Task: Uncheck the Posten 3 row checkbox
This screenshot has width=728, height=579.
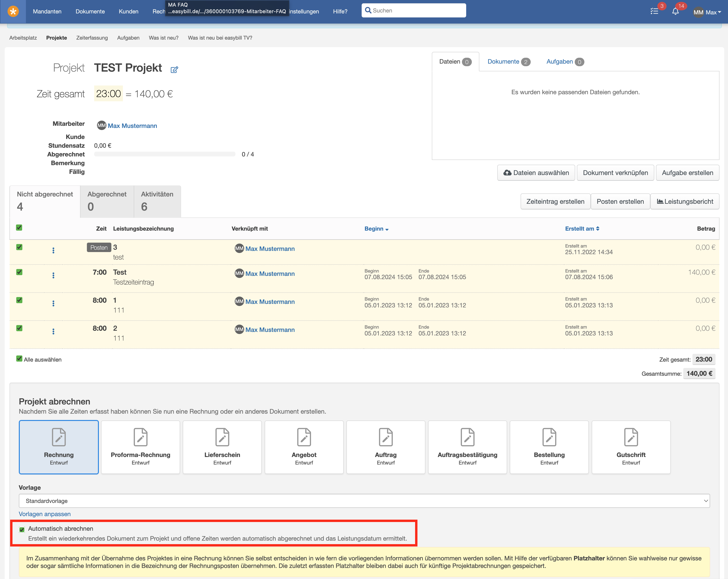Action: point(19,247)
